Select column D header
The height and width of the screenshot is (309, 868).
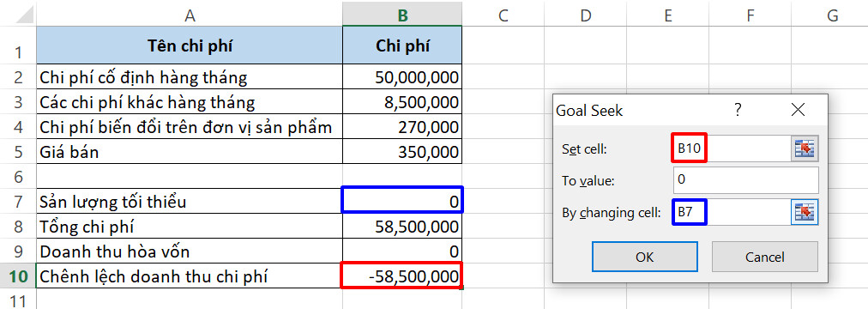[x=585, y=15]
